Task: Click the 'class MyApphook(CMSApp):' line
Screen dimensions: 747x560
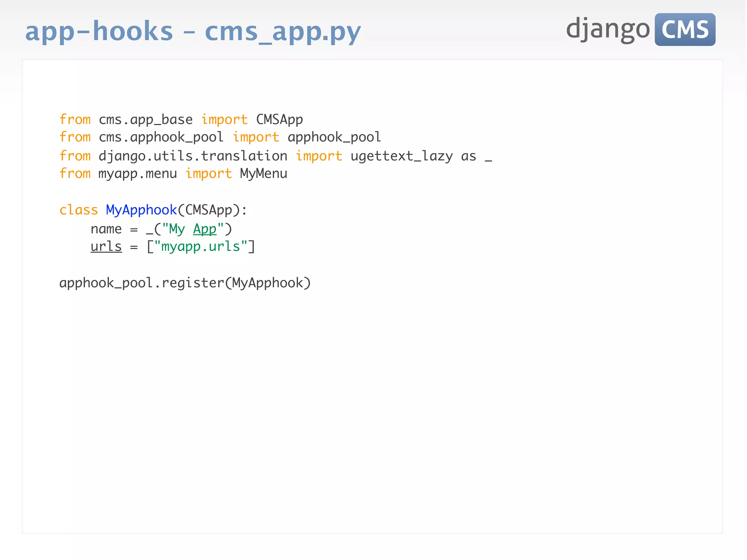Action: point(153,210)
